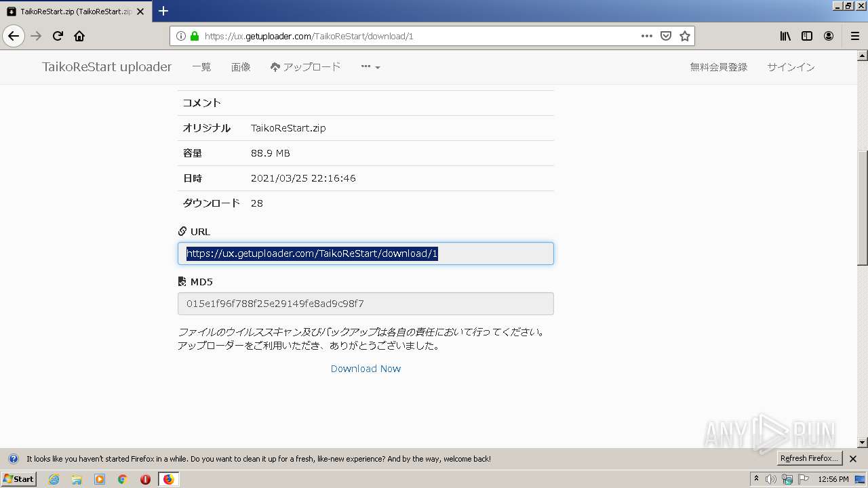
Task: Click the scrollbar down arrow
Action: [x=863, y=443]
